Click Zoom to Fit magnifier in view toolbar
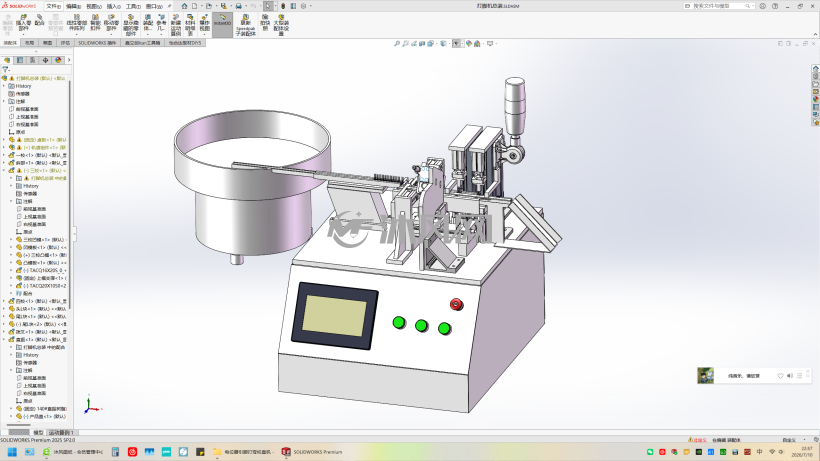 397,43
